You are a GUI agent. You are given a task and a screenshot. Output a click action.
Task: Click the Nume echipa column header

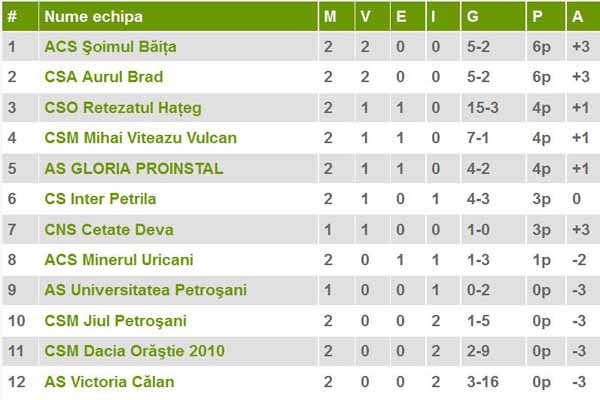tap(94, 16)
